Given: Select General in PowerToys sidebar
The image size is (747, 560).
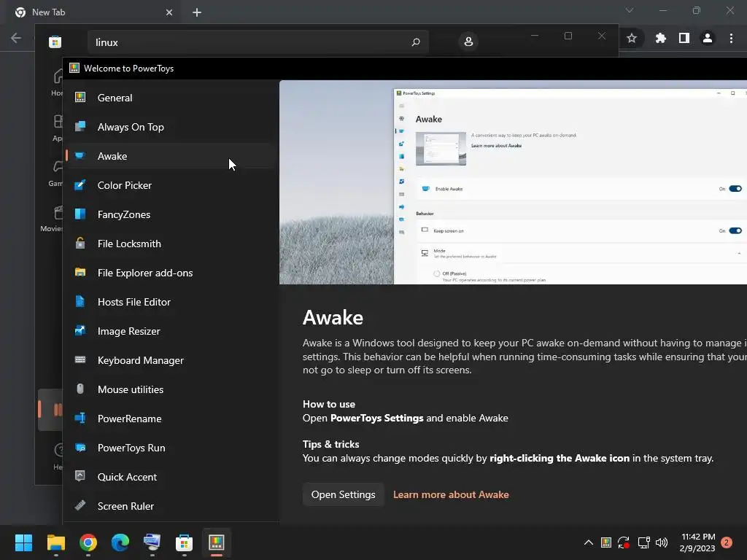Looking at the screenshot, I should pos(170,98).
